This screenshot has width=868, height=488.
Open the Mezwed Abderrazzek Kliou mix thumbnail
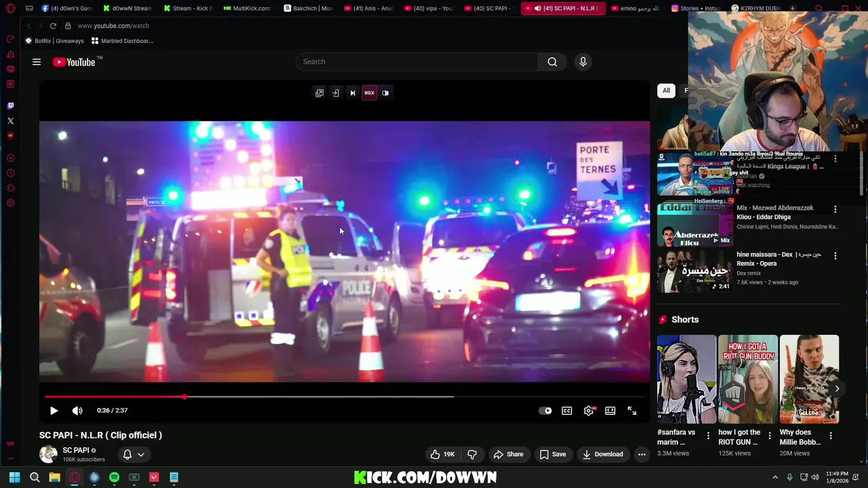694,224
